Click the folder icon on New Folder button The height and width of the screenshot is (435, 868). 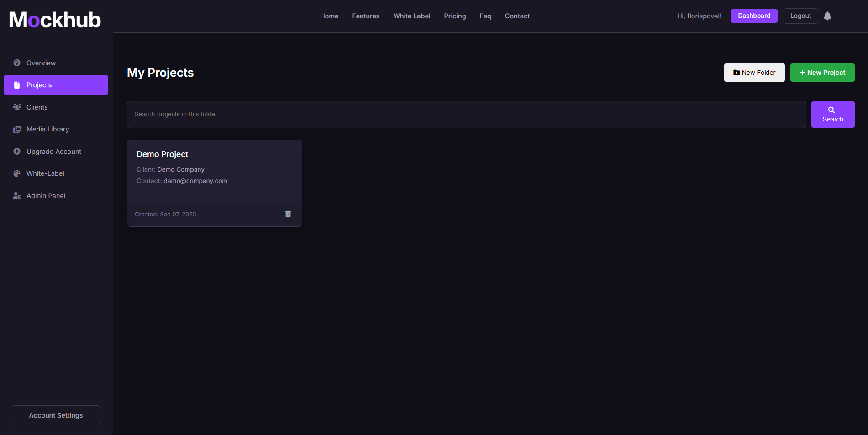click(x=736, y=72)
